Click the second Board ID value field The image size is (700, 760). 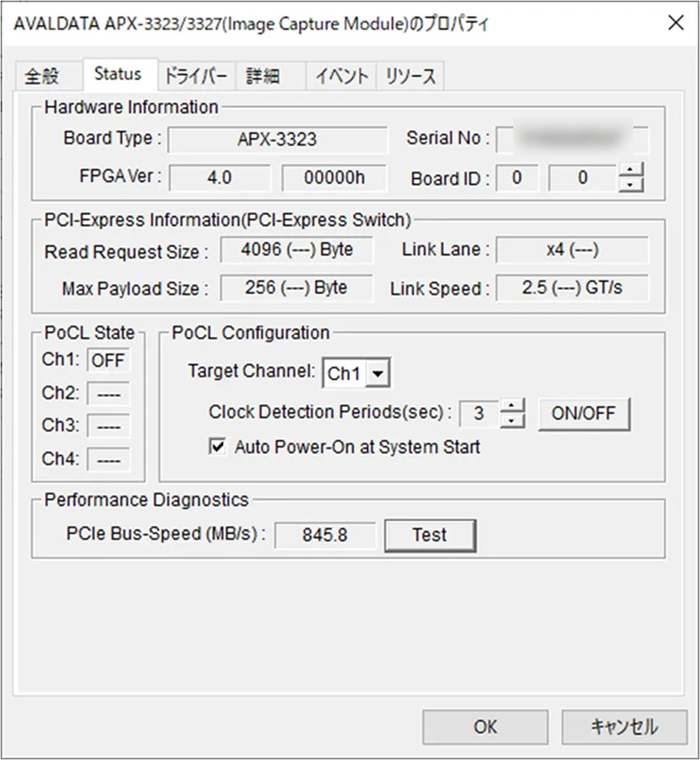583,178
